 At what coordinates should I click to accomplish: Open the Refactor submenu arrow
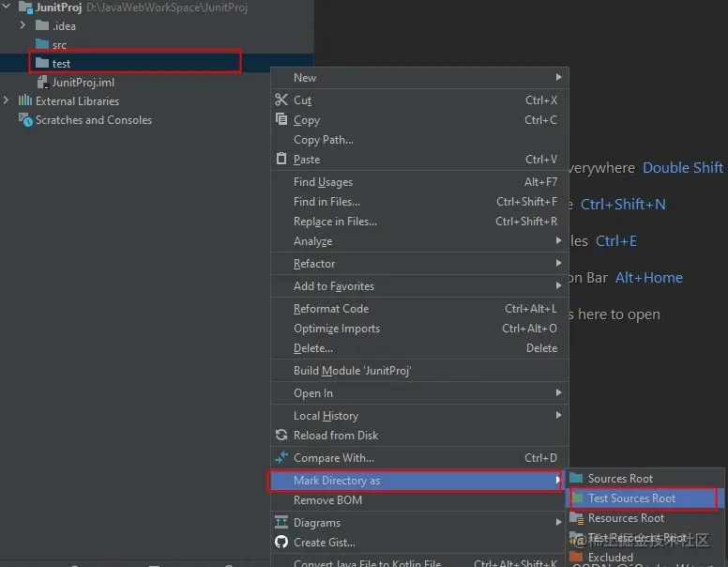558,263
